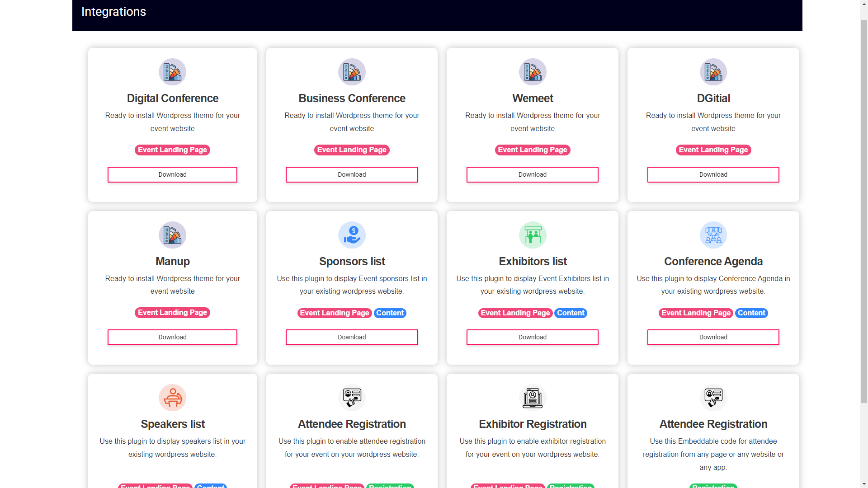Screen dimensions: 868x488
Task: Click the Speakers list presenter icon
Action: (x=172, y=397)
